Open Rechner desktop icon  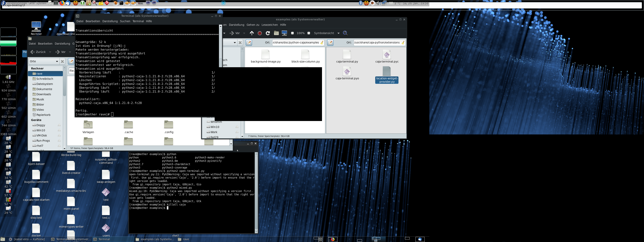pyautogui.click(x=36, y=28)
